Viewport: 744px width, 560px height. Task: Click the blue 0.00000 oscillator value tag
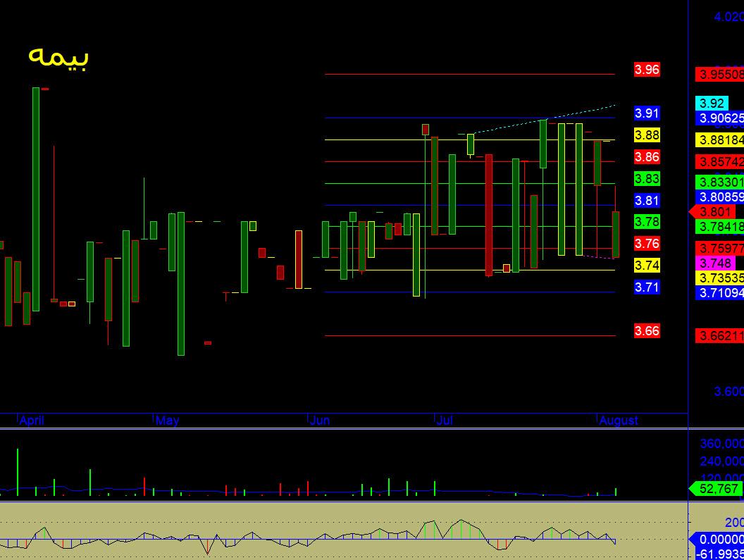click(x=717, y=540)
